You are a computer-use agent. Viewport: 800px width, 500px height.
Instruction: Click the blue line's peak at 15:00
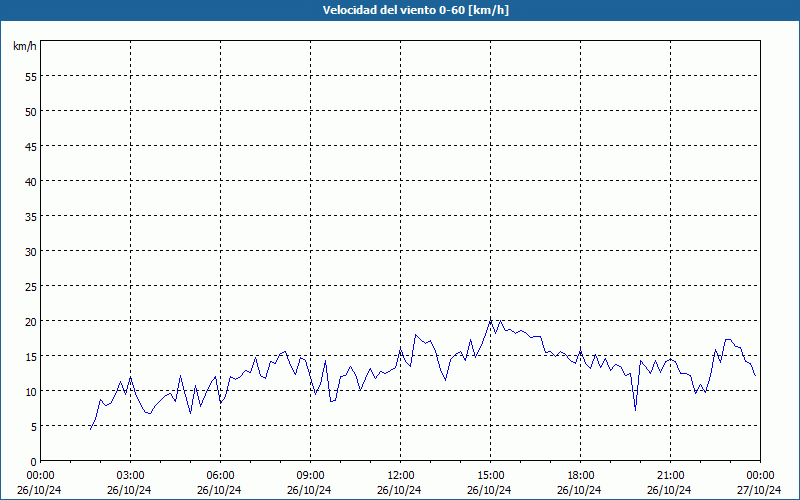click(x=490, y=320)
